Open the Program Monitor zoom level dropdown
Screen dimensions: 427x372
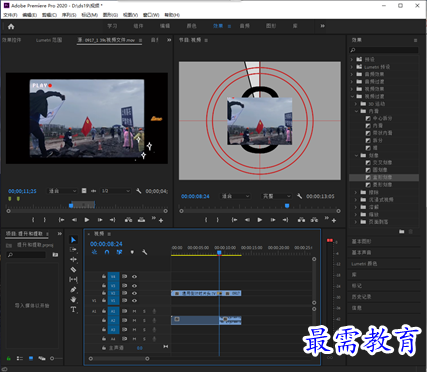click(x=235, y=196)
